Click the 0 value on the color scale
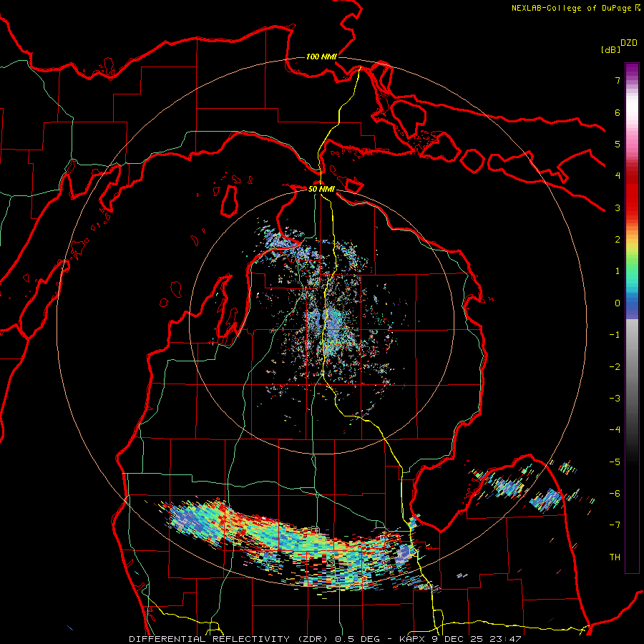This screenshot has height=644, width=644. [618, 303]
